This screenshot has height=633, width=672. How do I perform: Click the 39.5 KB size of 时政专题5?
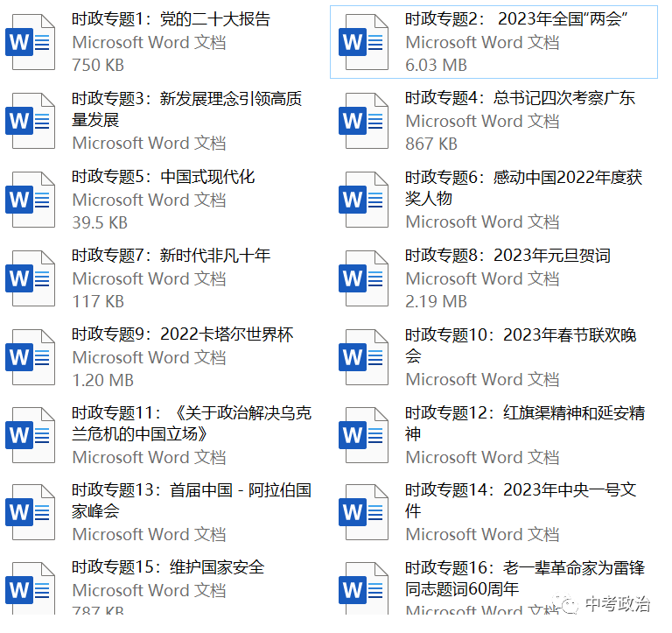100,223
